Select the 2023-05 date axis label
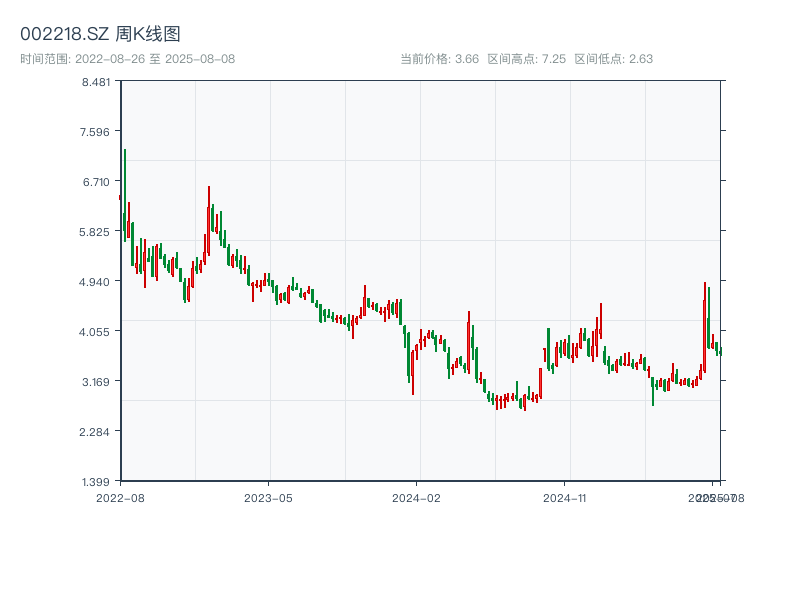 tap(268, 497)
